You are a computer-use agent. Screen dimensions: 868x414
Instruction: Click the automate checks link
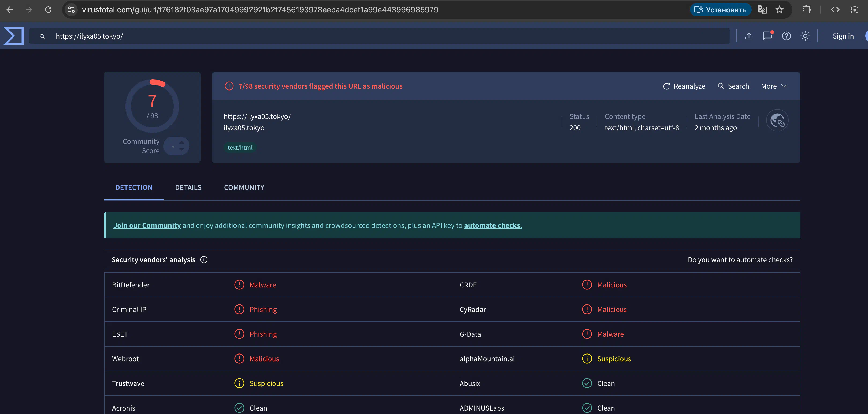(493, 225)
